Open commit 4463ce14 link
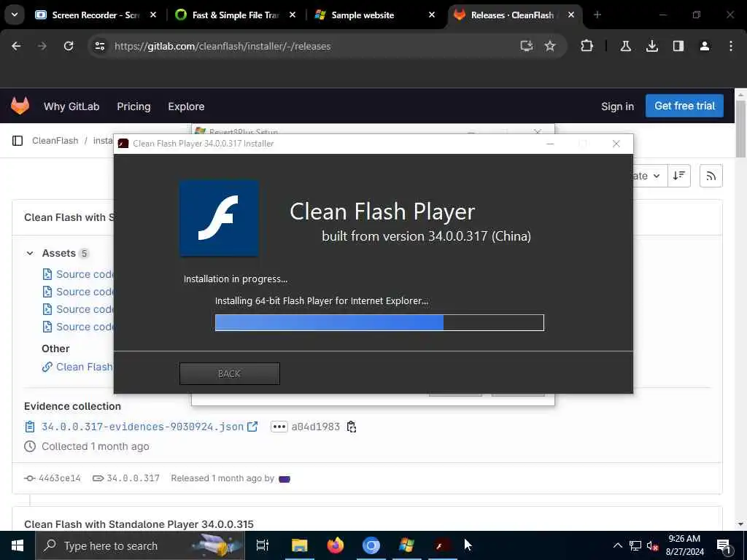Image resolution: width=747 pixels, height=560 pixels. pos(60,478)
